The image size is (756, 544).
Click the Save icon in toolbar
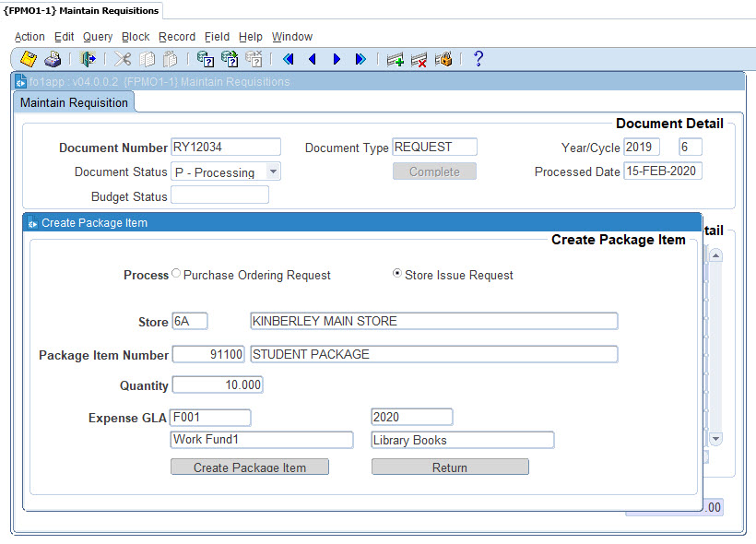pos(29,59)
